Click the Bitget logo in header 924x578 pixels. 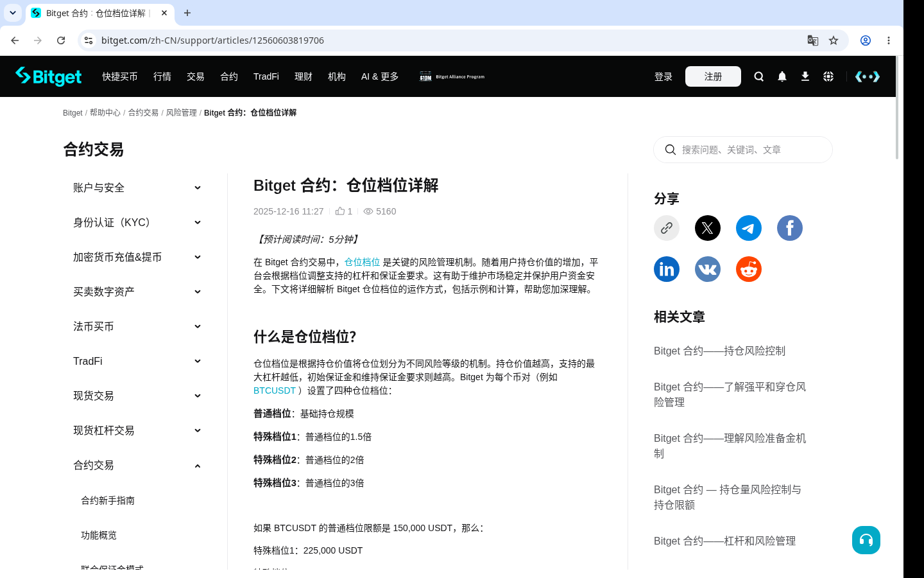49,76
